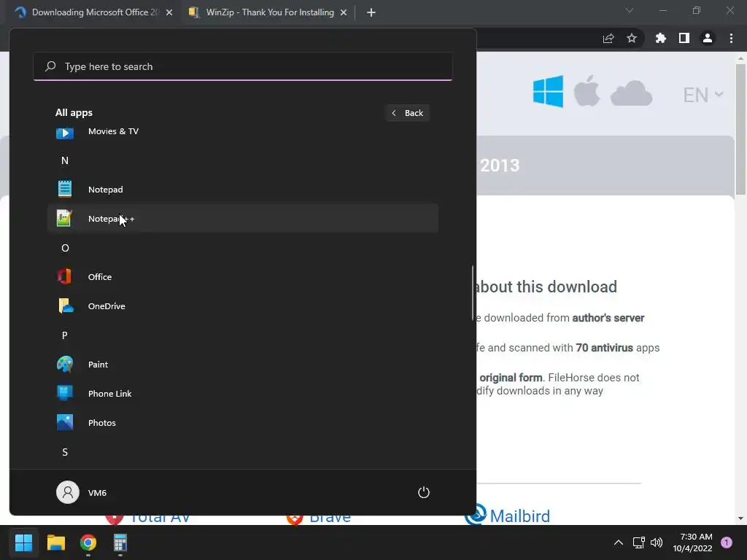Open Phone Link app
Screen dimensions: 747x560
pos(242,393)
